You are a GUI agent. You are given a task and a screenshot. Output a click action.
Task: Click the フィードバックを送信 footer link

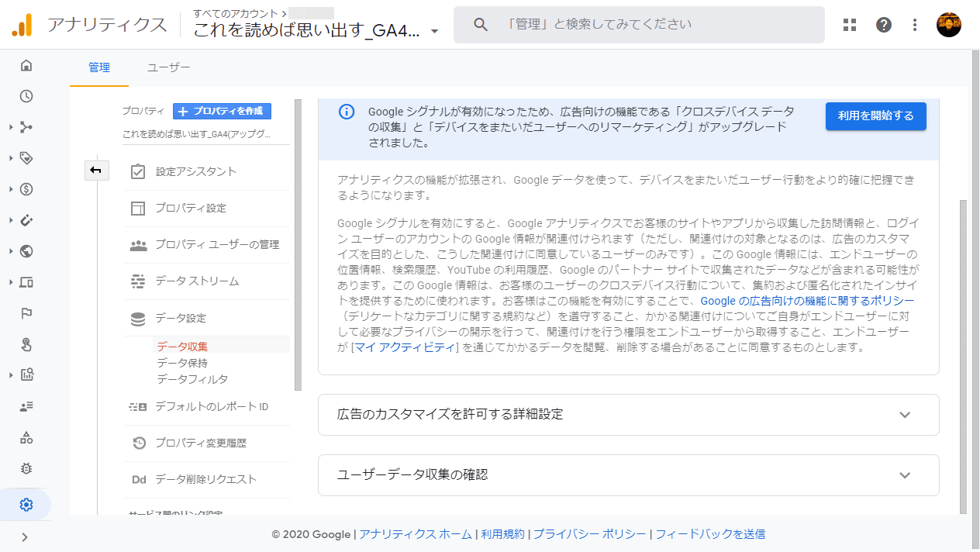coord(710,534)
